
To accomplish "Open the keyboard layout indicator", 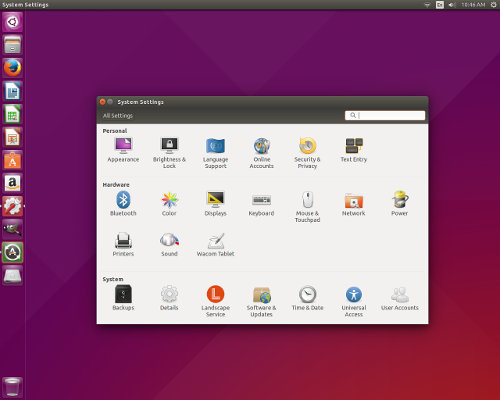I will point(440,5).
